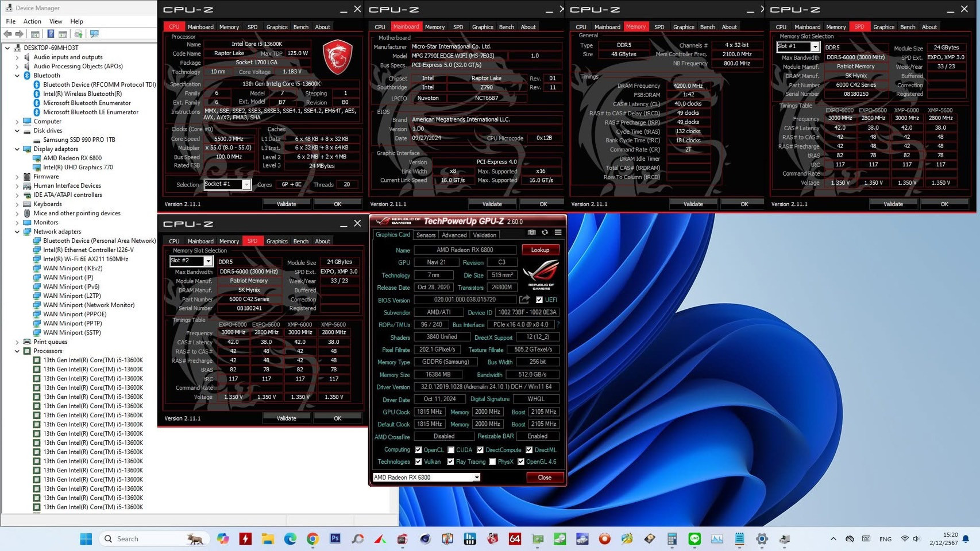The width and height of the screenshot is (980, 551).
Task: Click the Bus Interface question mark in GPU-Z
Action: [558, 325]
